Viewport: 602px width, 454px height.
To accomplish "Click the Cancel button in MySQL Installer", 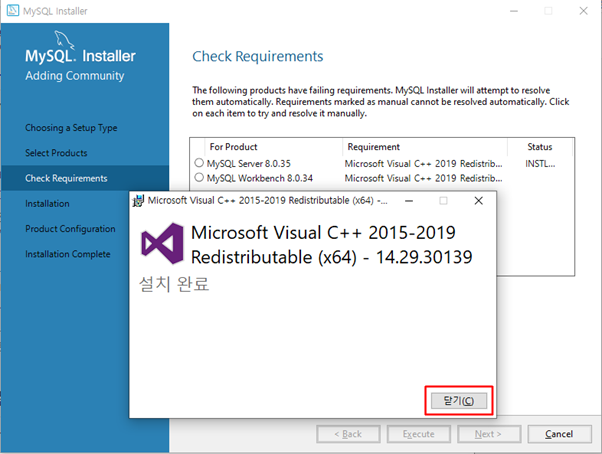I will point(559,434).
